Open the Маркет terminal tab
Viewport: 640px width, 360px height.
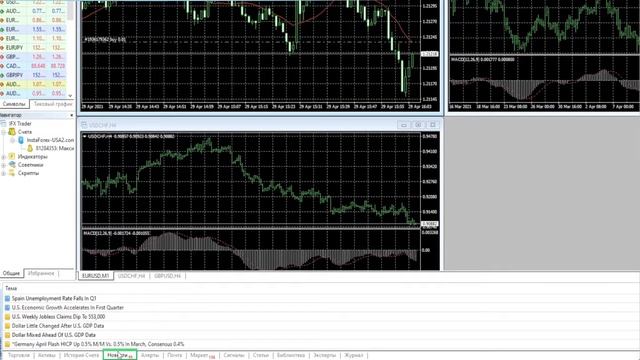pyautogui.click(x=202, y=355)
